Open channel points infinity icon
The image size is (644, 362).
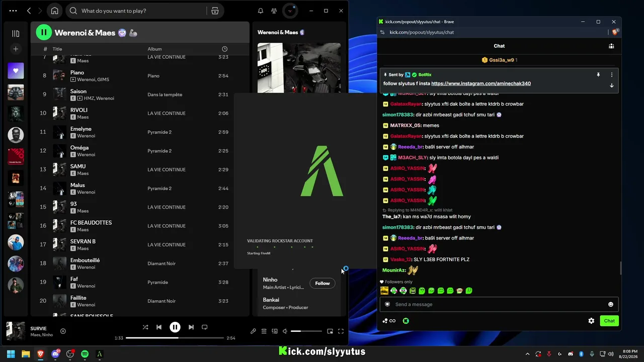point(389,321)
